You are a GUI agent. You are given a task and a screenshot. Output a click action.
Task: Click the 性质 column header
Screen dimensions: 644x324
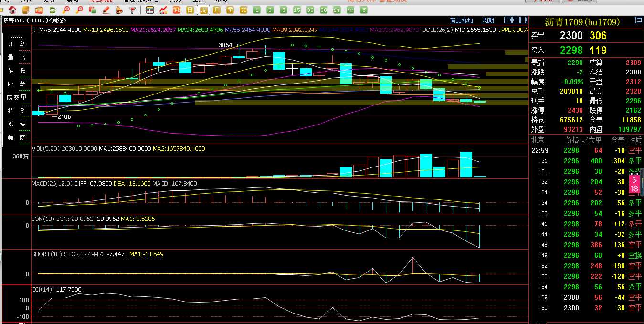click(x=635, y=140)
